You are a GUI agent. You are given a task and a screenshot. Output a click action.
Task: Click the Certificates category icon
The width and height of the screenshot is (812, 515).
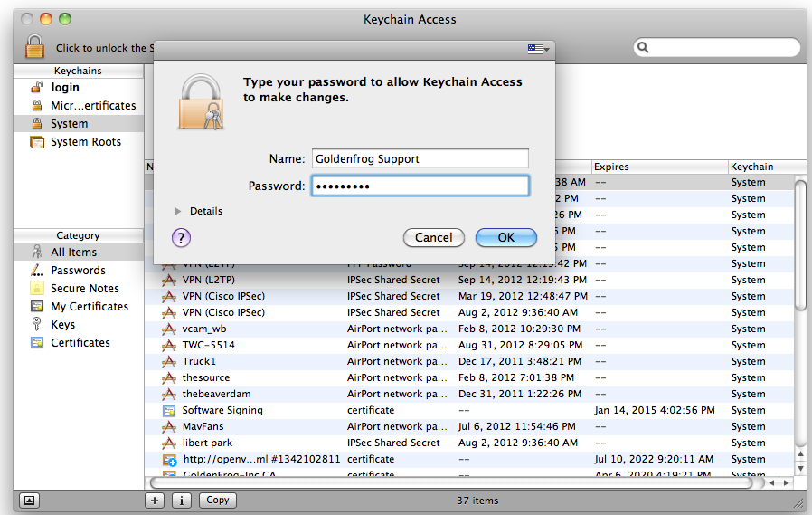37,342
